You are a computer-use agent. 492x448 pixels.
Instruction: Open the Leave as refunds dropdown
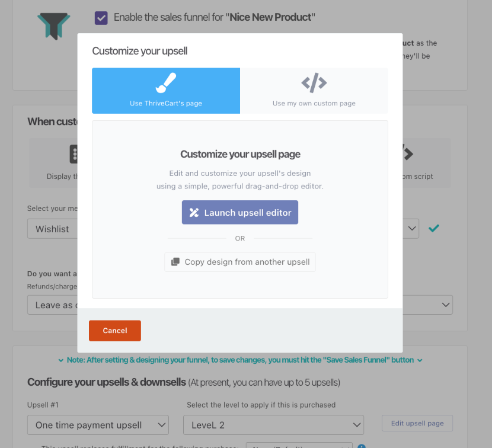click(52, 305)
